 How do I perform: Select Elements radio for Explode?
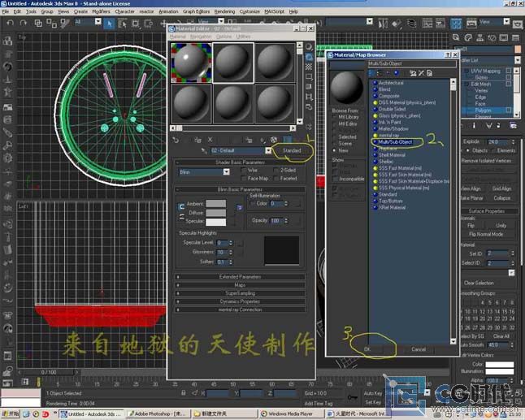493,150
